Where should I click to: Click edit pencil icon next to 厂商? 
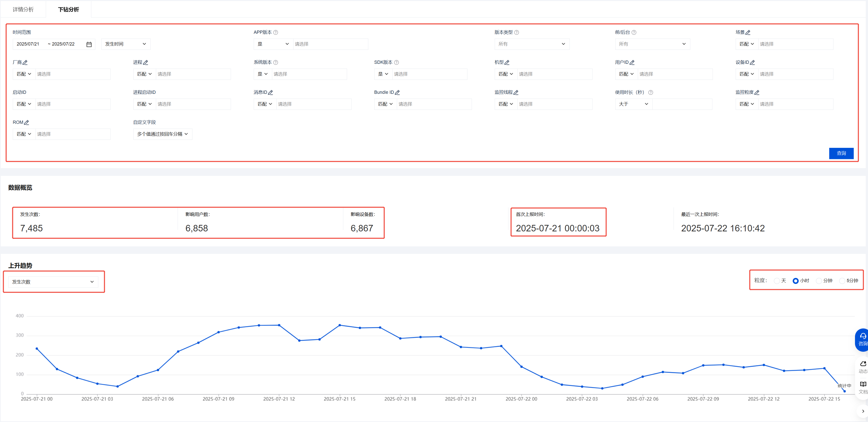pyautogui.click(x=25, y=63)
